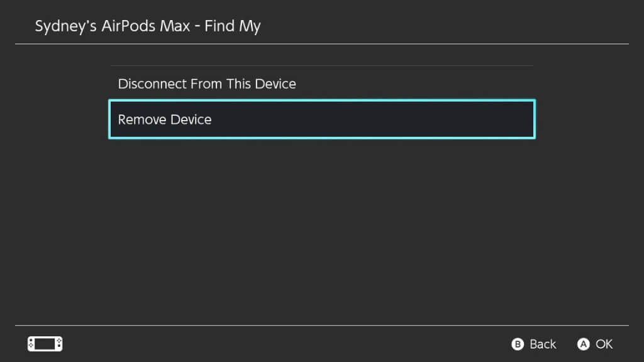Click the handheld console icon at bottom-left
644x362 pixels.
pos(45,344)
